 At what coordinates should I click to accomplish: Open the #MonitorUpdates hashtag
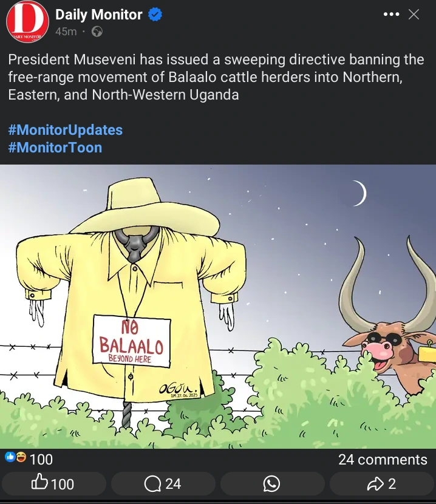pyautogui.click(x=65, y=130)
